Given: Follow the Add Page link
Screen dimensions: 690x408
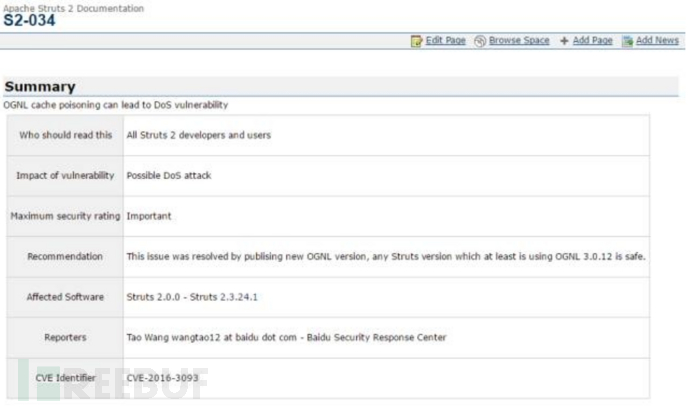Looking at the screenshot, I should 592,40.
